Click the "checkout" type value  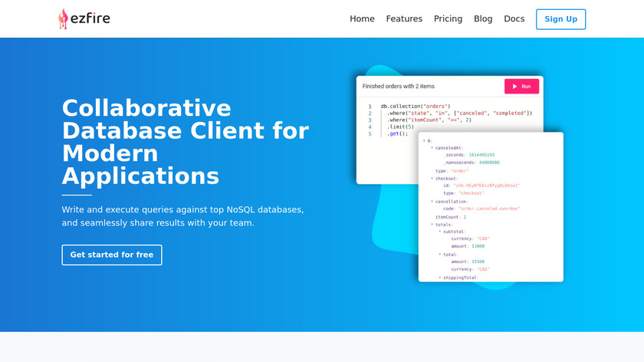tap(471, 193)
